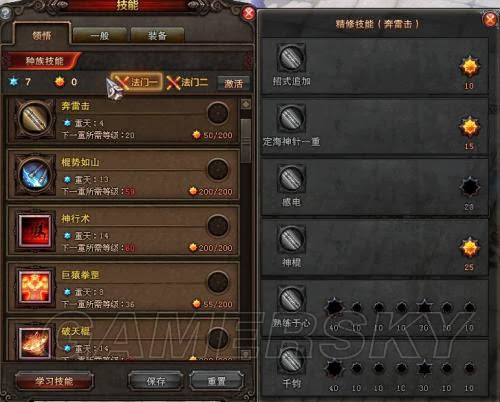The height and width of the screenshot is (402, 500).
Task: Select the 招式追加 refinement icon
Action: pos(291,58)
